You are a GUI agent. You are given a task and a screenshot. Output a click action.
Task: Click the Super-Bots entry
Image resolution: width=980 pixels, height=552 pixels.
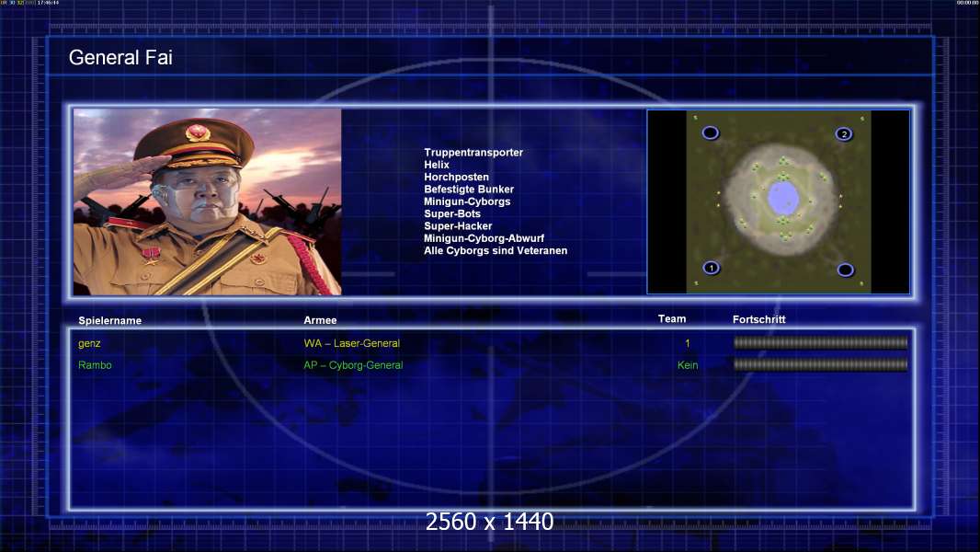(452, 213)
